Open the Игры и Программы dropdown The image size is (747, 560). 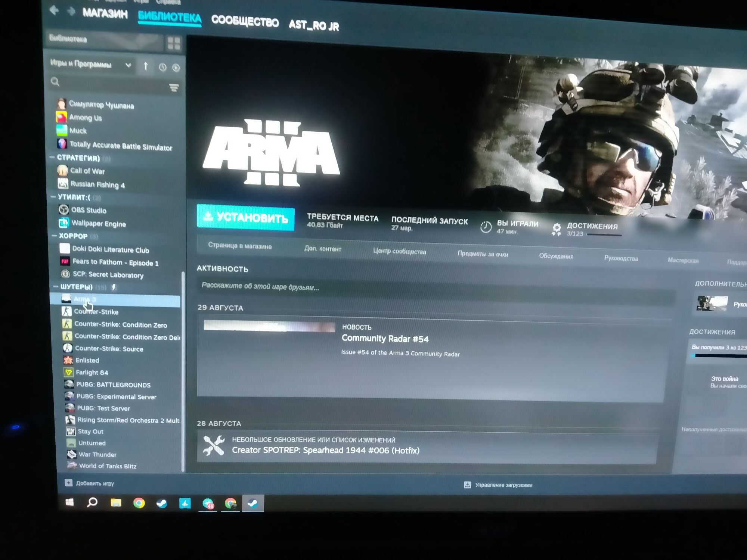tap(90, 64)
